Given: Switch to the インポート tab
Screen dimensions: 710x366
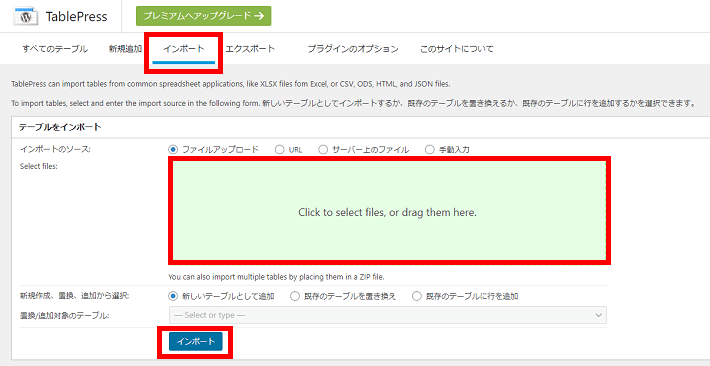Looking at the screenshot, I should point(183,50).
